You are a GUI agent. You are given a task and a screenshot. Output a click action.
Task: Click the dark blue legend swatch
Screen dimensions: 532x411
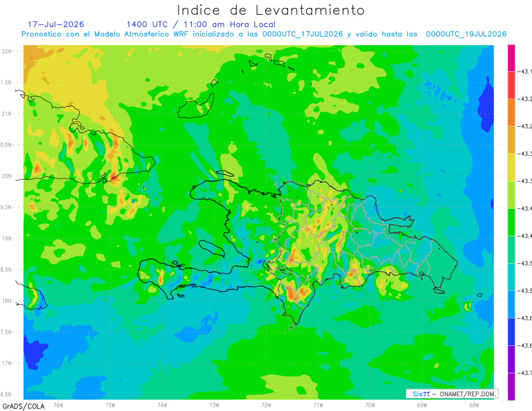pyautogui.click(x=511, y=332)
